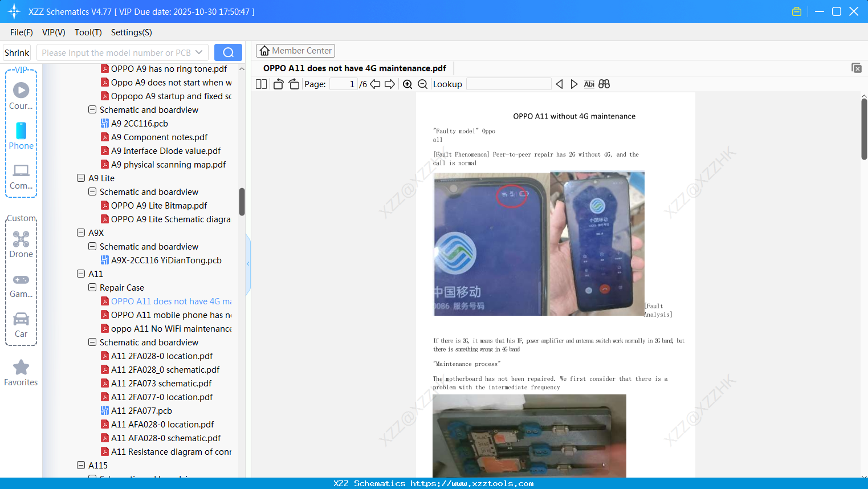Screen dimensions: 868x489
Task: Click the model number or PCB input field
Action: [x=116, y=52]
